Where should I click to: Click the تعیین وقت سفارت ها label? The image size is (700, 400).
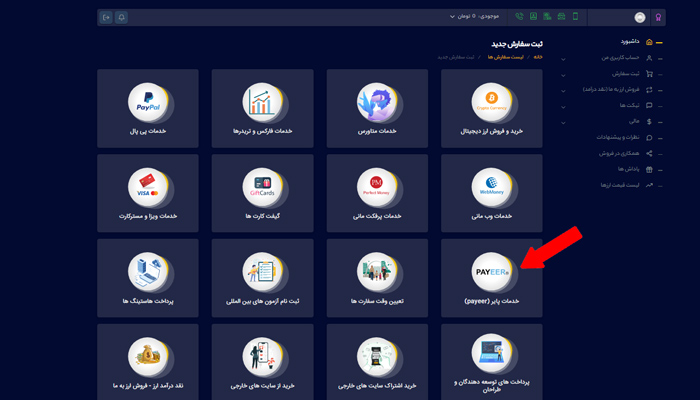click(377, 301)
